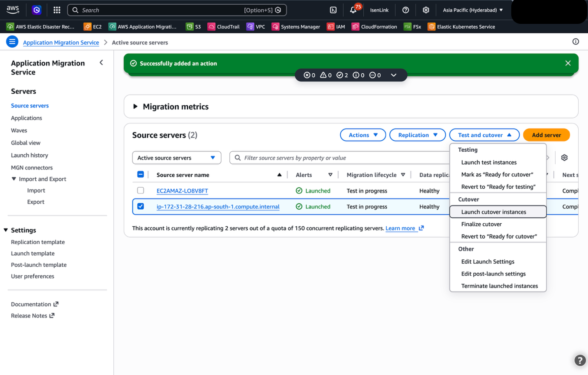Open the EC2 shortcut in favorites bar
The width and height of the screenshot is (588, 375).
point(93,26)
